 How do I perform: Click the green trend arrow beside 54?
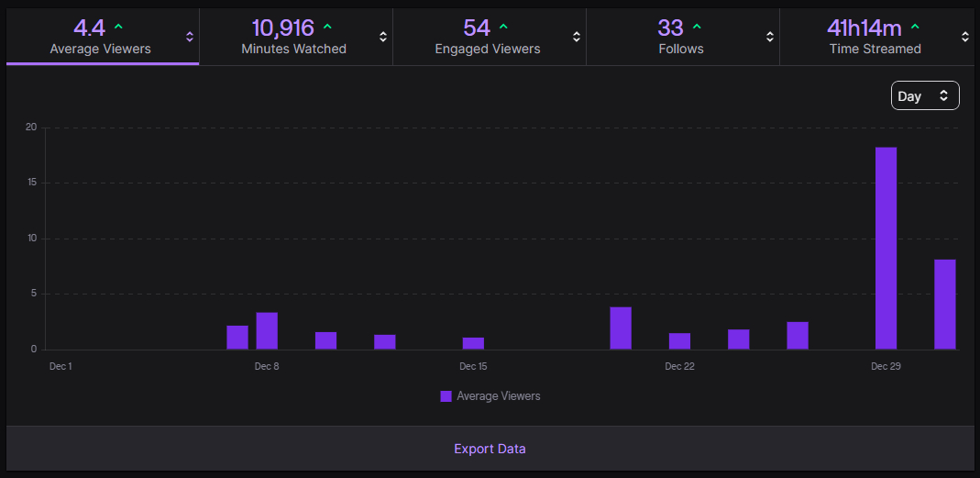click(x=503, y=27)
